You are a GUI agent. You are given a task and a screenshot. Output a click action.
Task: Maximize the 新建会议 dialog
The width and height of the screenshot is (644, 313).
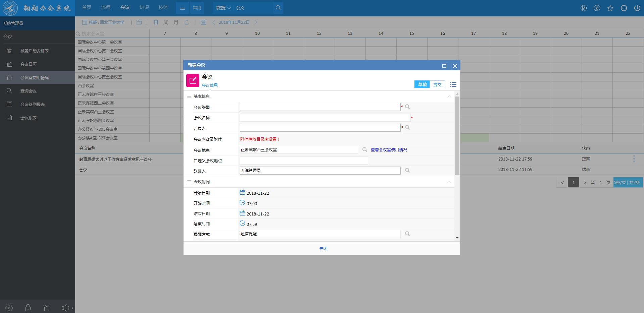pos(444,66)
